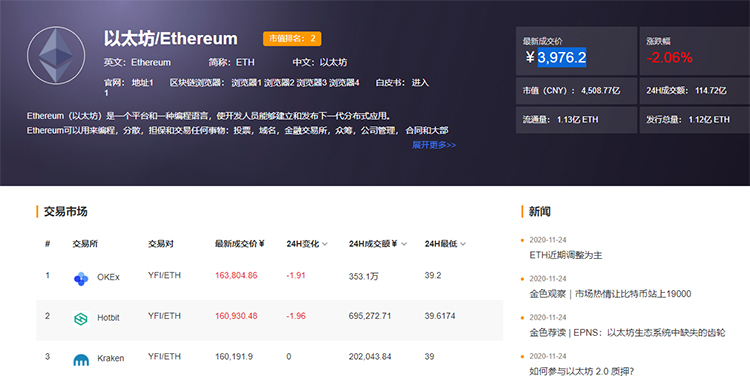Click the -2.06% change value
The image size is (750, 380).
pyautogui.click(x=670, y=57)
